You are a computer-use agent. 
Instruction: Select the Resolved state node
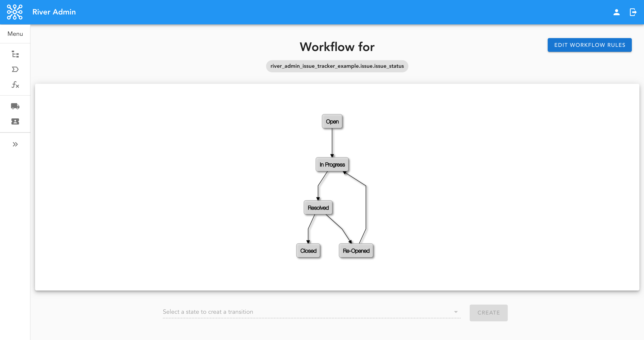pyautogui.click(x=318, y=208)
